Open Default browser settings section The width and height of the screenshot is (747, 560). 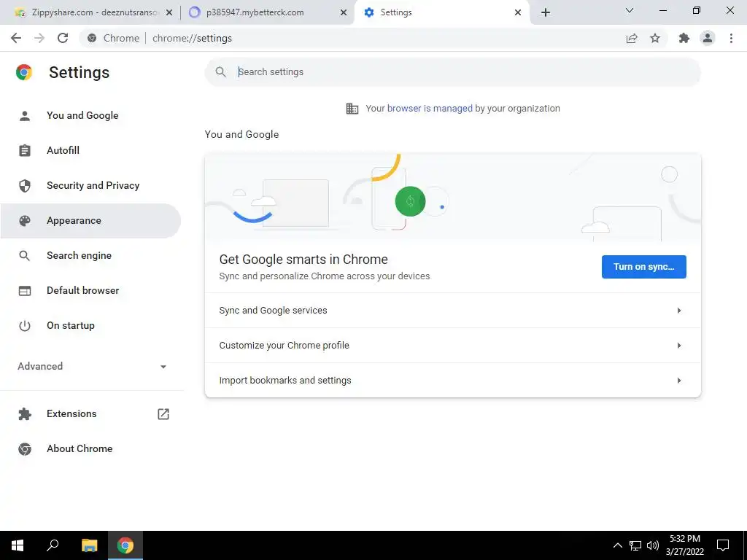tap(90, 290)
